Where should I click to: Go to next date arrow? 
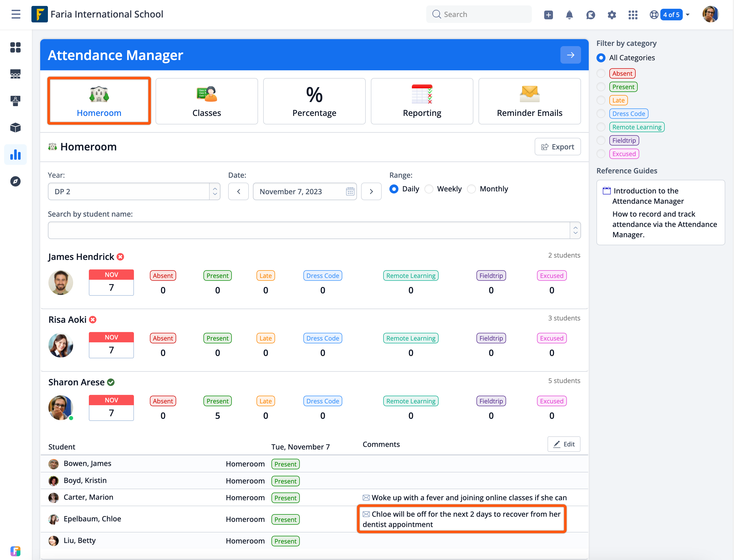coord(371,192)
